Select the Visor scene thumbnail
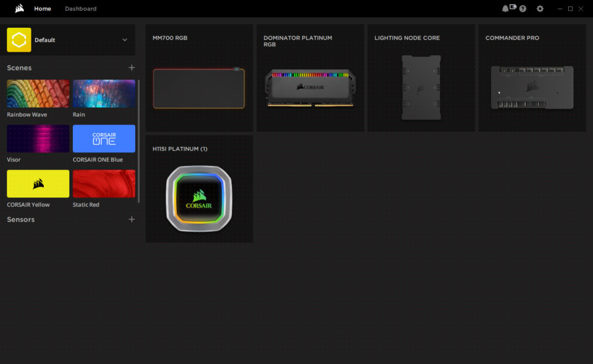This screenshot has width=593, height=364. point(38,138)
